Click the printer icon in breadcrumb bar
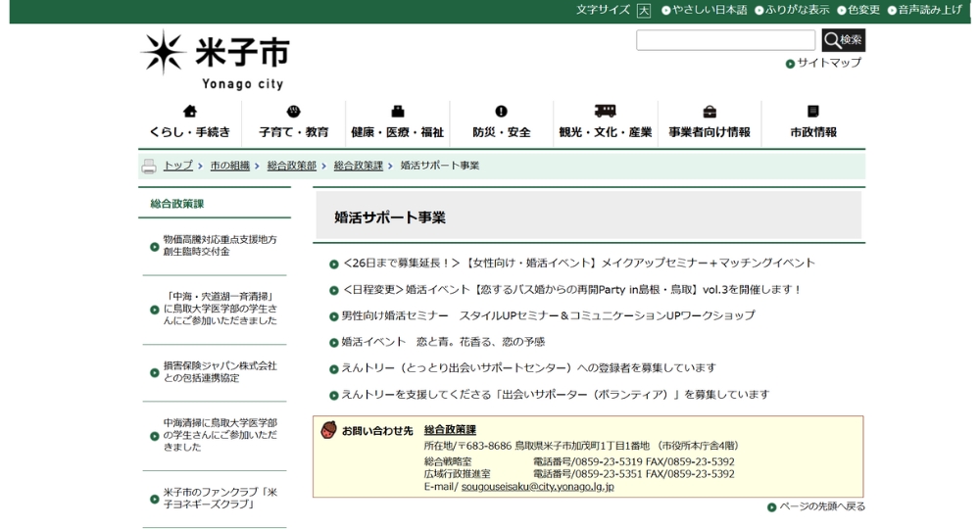This screenshot has height=529, width=980. (149, 167)
